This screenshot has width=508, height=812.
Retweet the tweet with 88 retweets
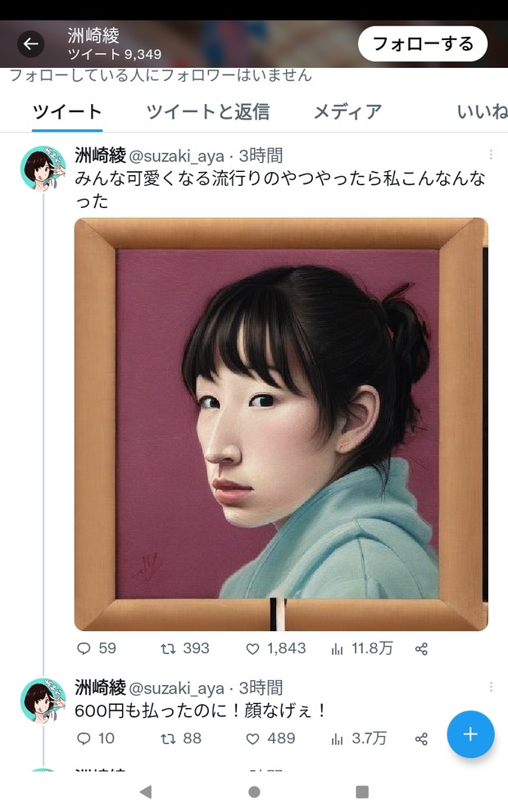tap(168, 738)
